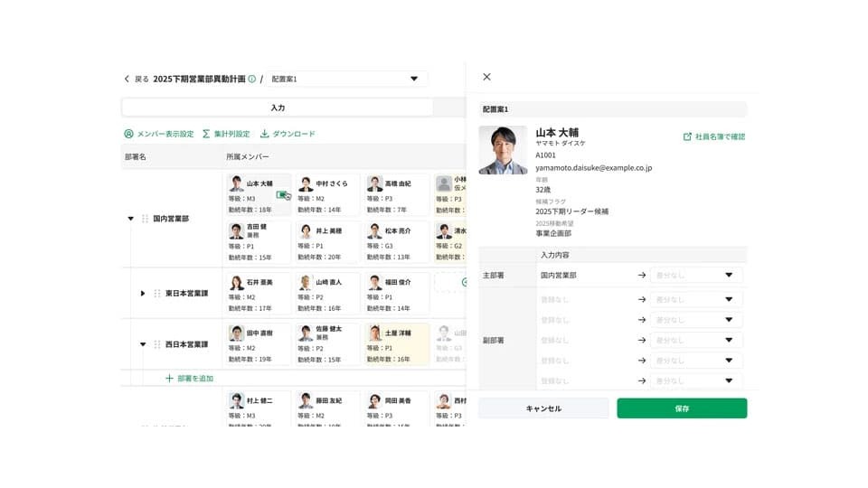Collapse the 西日本営業課 department row
Image resolution: width=868 pixels, height=488 pixels.
[143, 344]
